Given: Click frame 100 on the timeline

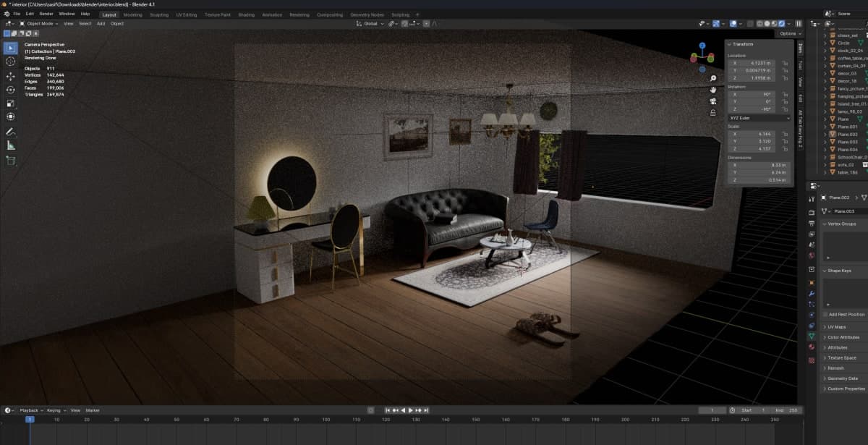Looking at the screenshot, I should click(x=326, y=420).
